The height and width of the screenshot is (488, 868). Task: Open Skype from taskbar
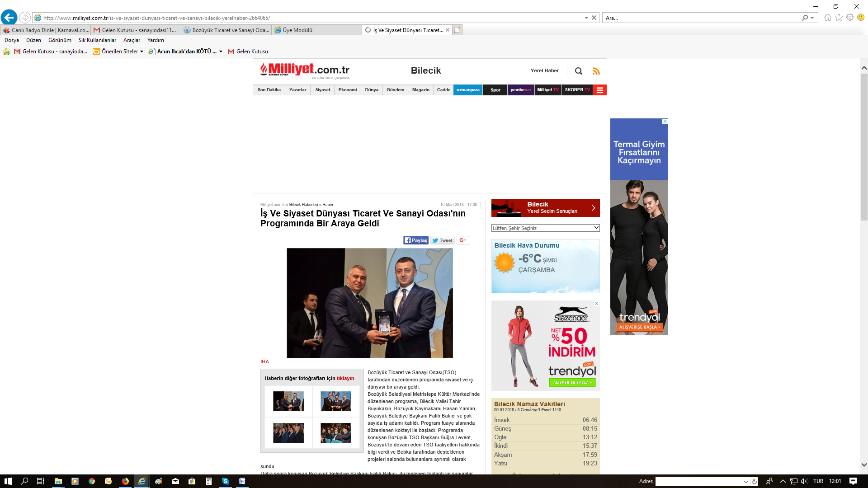click(x=225, y=481)
